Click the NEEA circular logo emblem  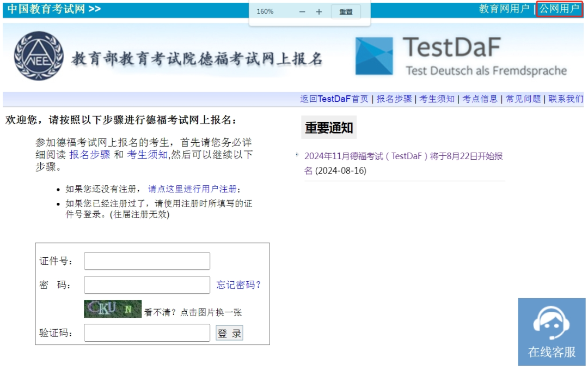[x=39, y=56]
